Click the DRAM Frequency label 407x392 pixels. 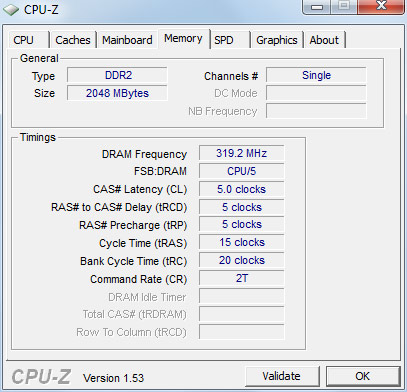pos(144,154)
